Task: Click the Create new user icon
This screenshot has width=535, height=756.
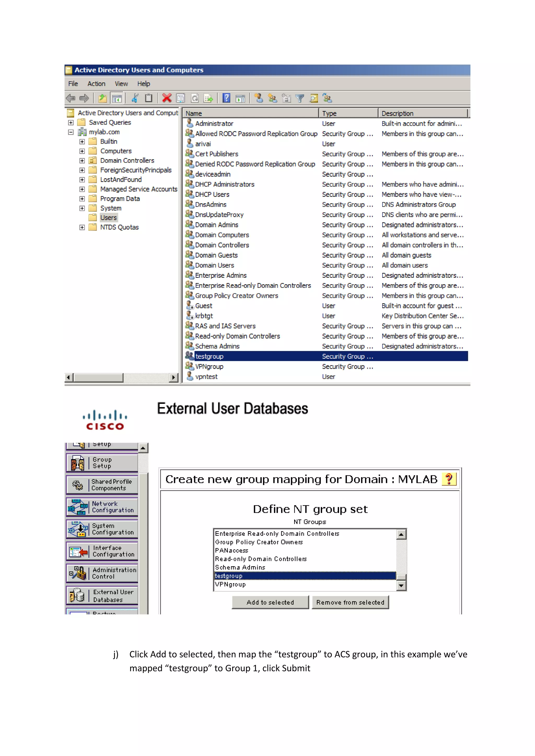Action: click(259, 98)
